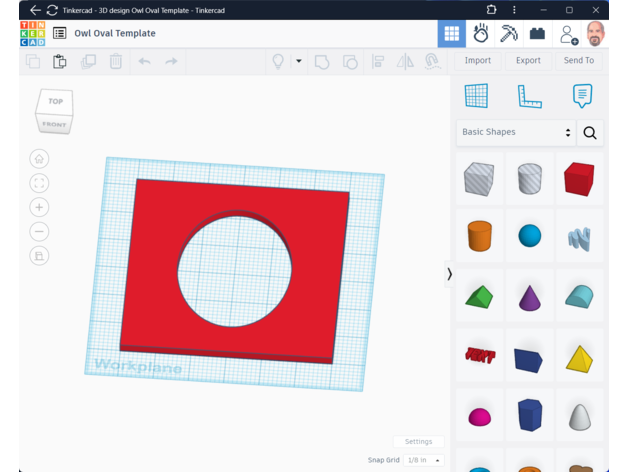Click the Export button
Screen dimensions: 628x472
(x=528, y=61)
